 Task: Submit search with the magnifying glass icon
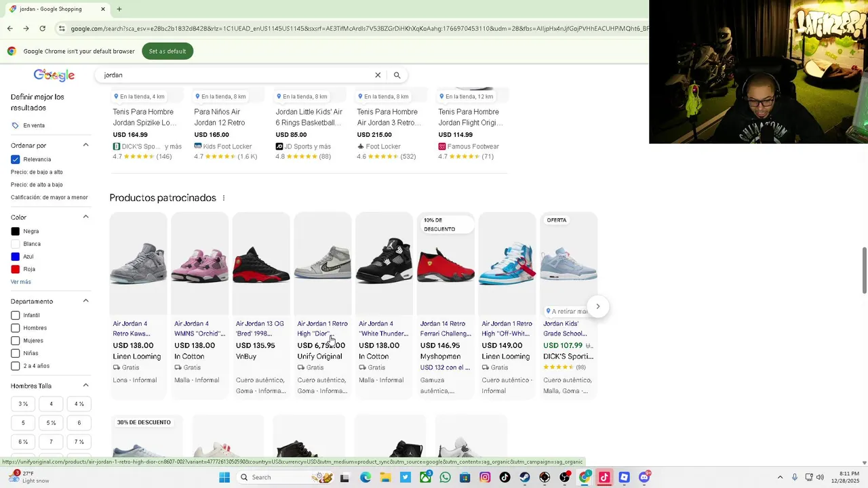point(397,75)
